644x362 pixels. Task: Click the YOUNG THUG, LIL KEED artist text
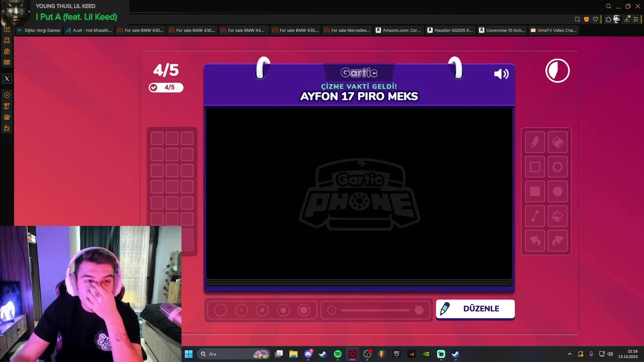coord(65,6)
